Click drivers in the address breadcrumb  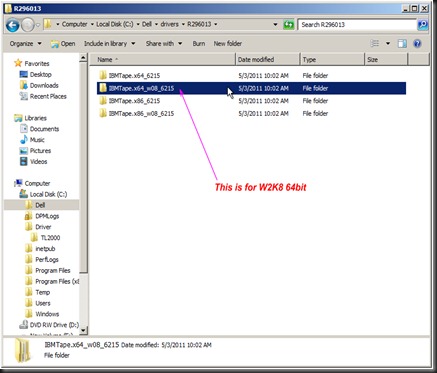pos(169,24)
